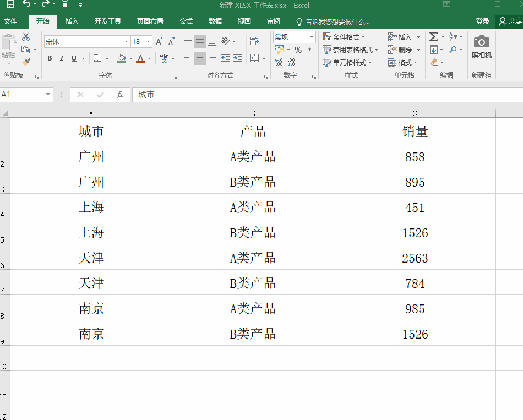Switch to the 数据 tab
The image size is (523, 420).
[215, 21]
